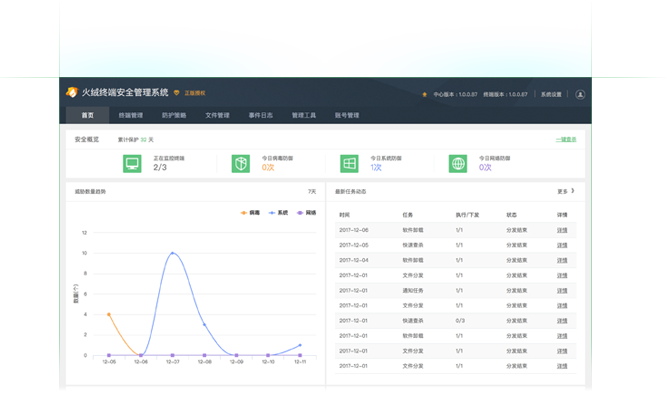Image resolution: width=666 pixels, height=394 pixels.
Task: Click the blue peak point on 12-07
Action: pyautogui.click(x=172, y=253)
